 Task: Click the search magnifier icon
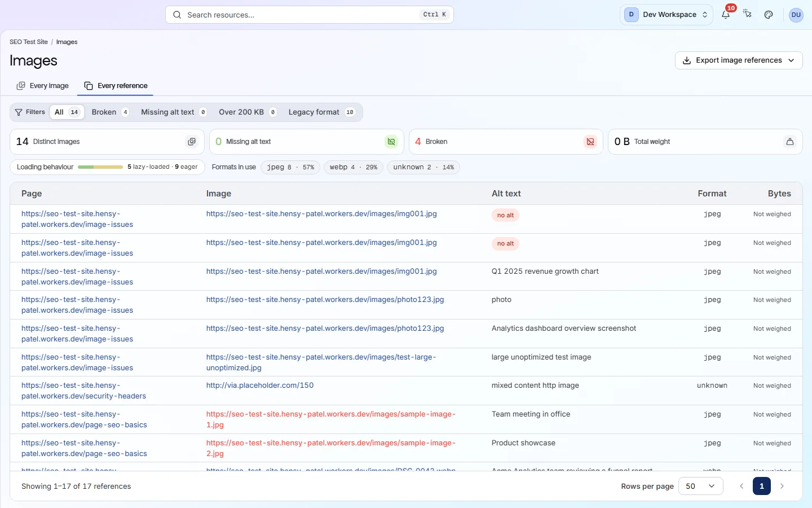pos(177,15)
